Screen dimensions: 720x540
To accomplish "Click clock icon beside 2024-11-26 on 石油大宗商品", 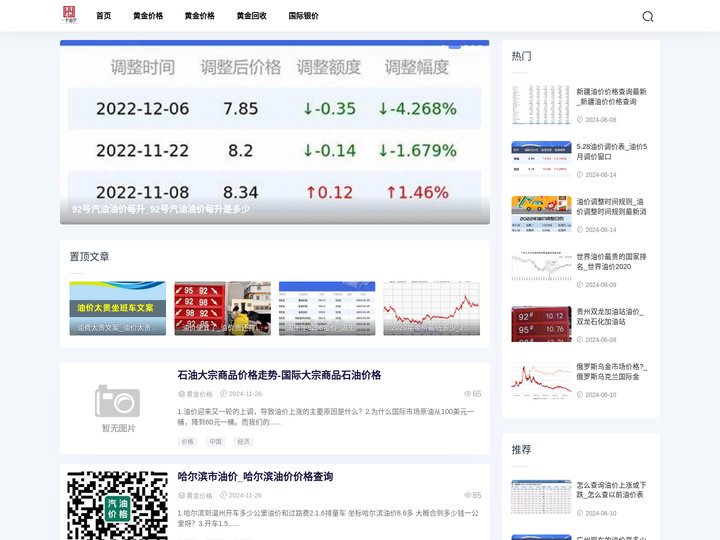I will [224, 394].
